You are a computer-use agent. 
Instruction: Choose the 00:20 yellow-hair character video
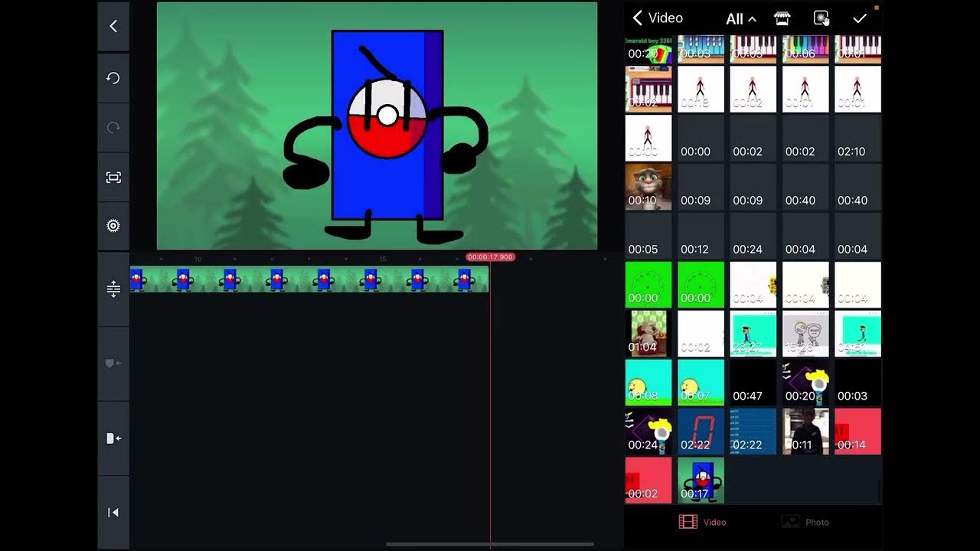click(805, 383)
